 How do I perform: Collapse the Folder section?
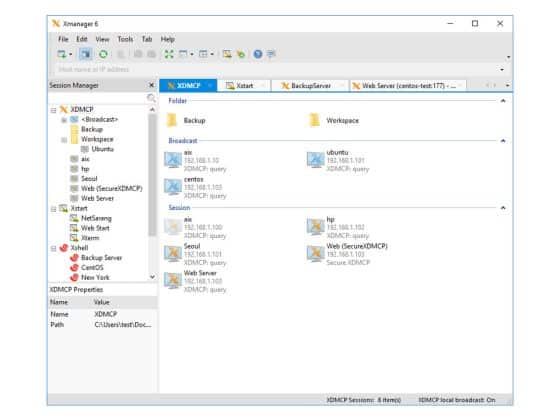(x=503, y=101)
